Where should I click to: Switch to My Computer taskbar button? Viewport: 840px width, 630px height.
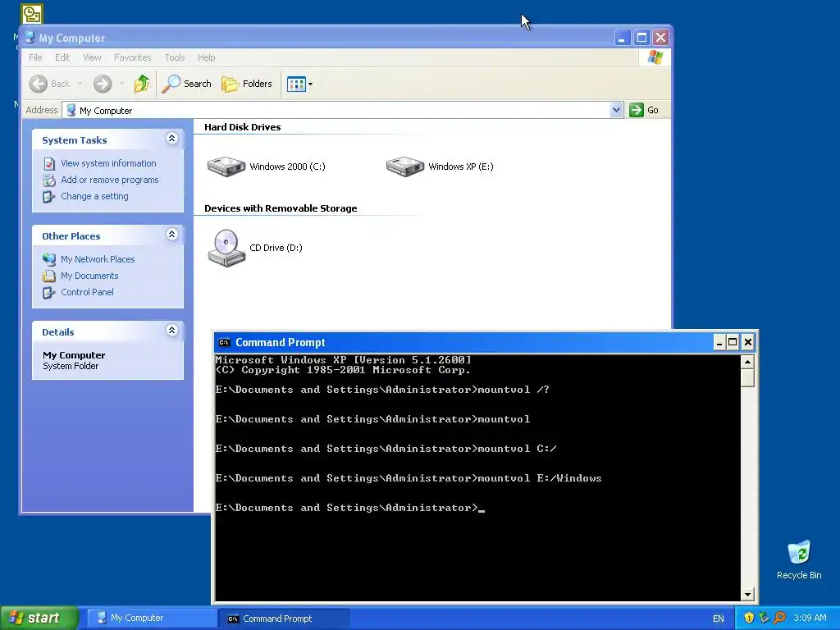[152, 619]
